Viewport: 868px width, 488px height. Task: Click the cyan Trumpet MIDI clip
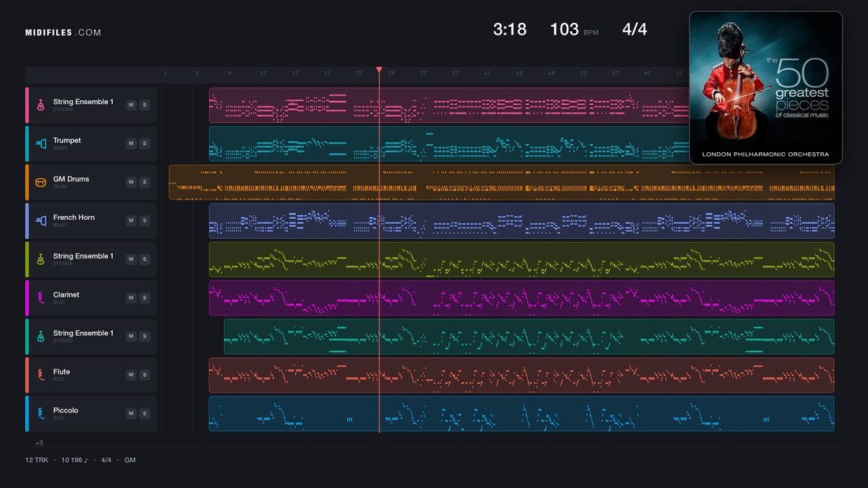coord(449,143)
